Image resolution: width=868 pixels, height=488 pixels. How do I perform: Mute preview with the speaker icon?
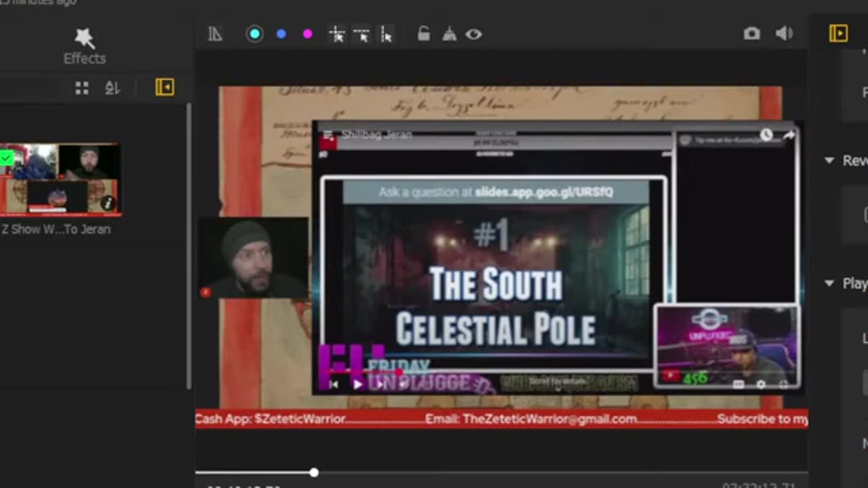coord(784,34)
